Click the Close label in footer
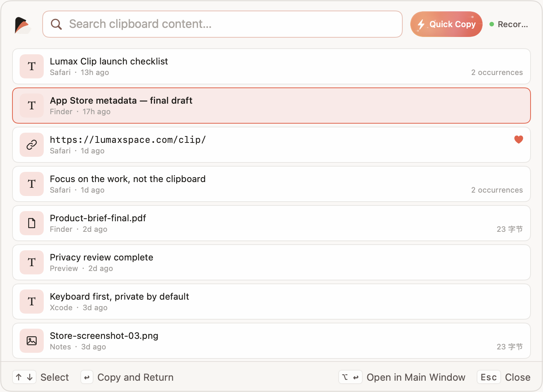543x392 pixels. (x=518, y=377)
